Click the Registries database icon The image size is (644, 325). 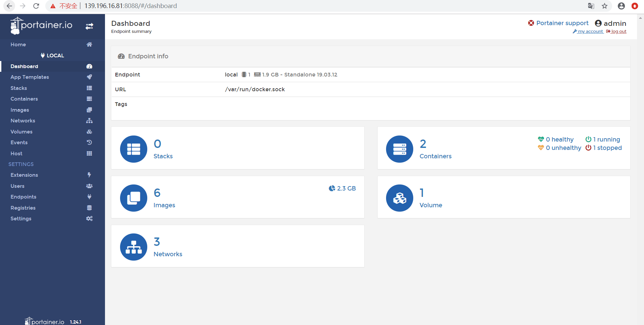coord(89,208)
